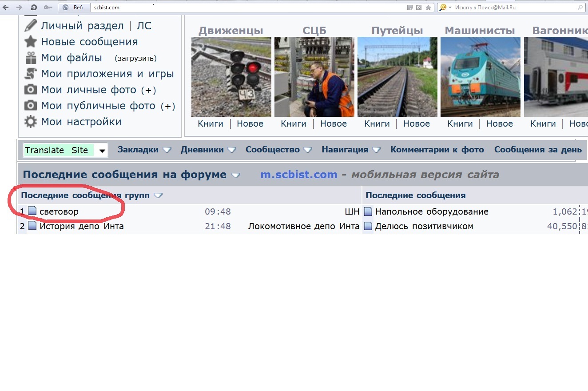Open Комментарии к фото link
Viewport: 588px width, 391px height.
[x=437, y=150]
